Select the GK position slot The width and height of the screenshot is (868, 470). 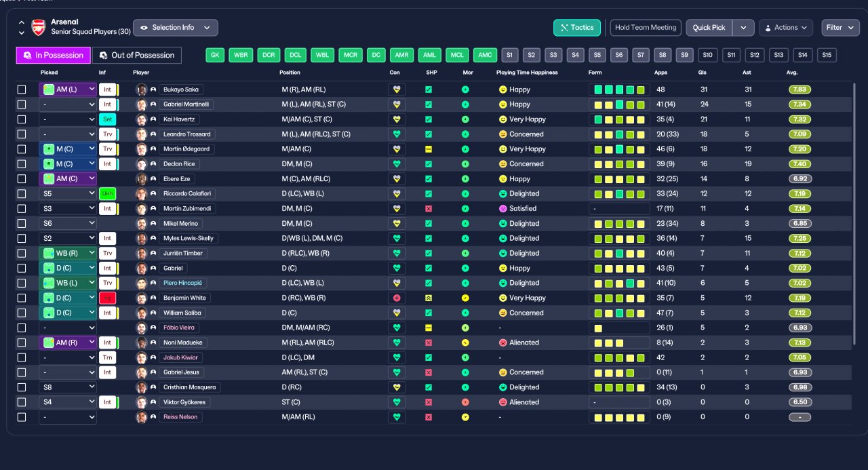tap(215, 55)
